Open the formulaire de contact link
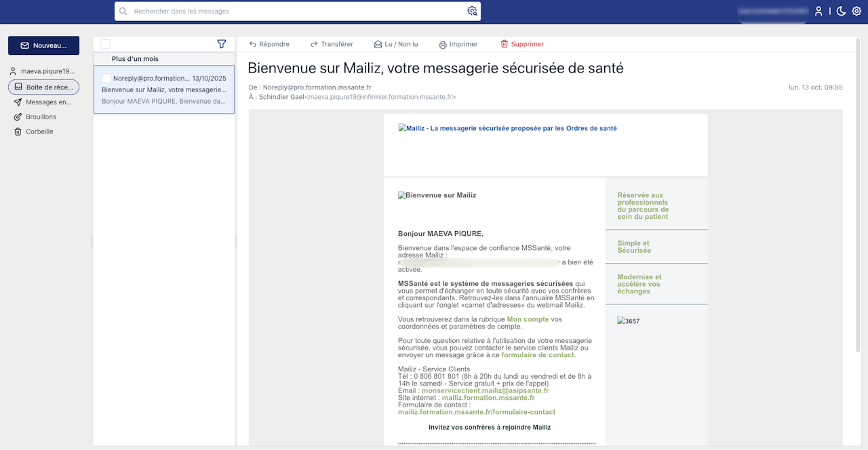 point(538,355)
